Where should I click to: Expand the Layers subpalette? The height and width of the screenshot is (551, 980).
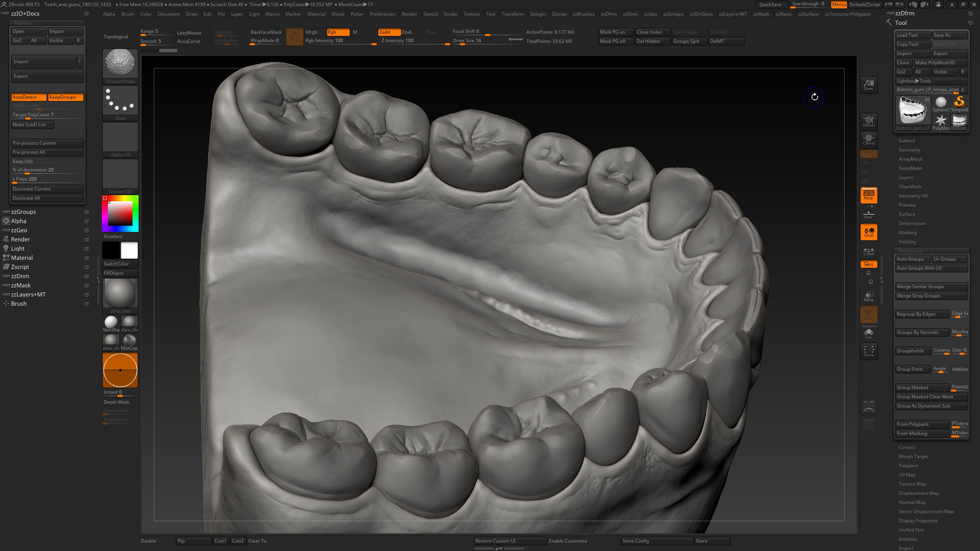(906, 177)
